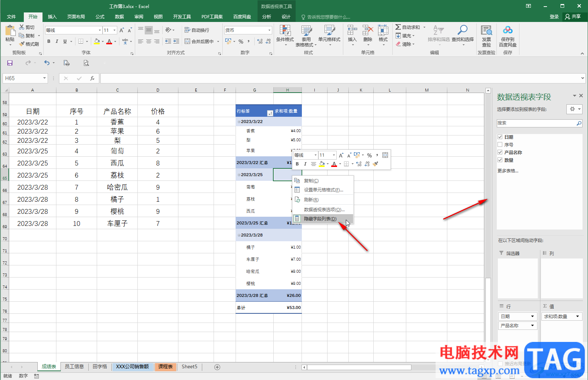Click the ribbon percent style icon
This screenshot has width=588, height=380.
tap(241, 41)
